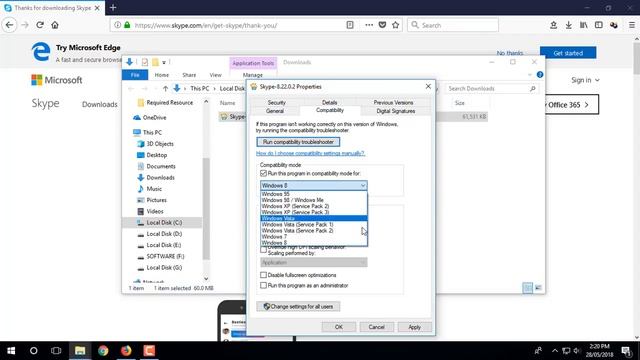This screenshot has width=640, height=360.
Task: Enable Disable fullscreen optimizations checkbox
Action: pos(264,275)
